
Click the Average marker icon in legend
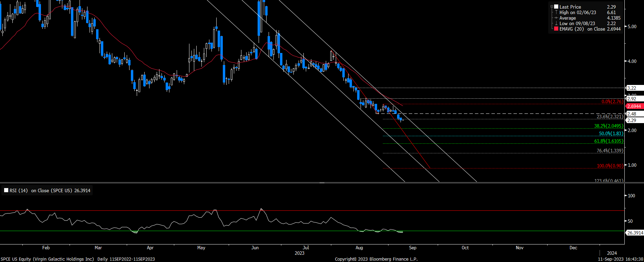pyautogui.click(x=556, y=18)
